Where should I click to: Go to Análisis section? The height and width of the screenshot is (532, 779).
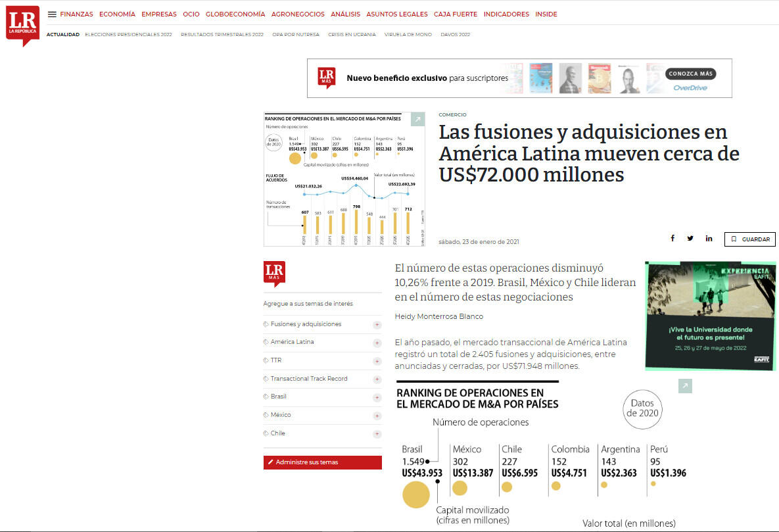346,14
